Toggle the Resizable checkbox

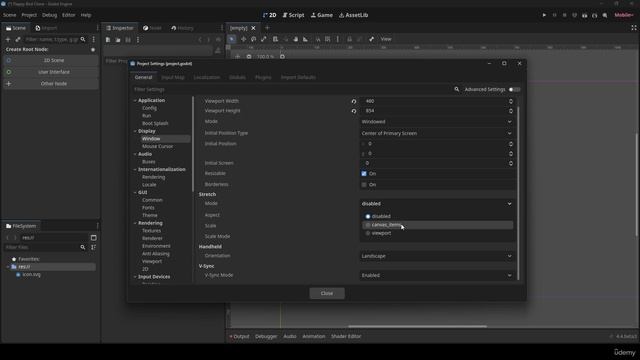click(x=364, y=173)
